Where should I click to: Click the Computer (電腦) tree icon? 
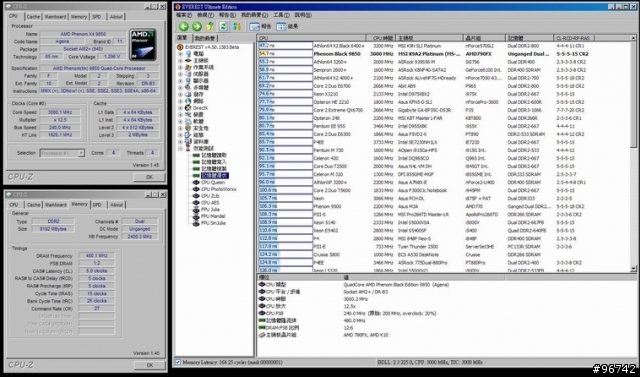(x=188, y=54)
